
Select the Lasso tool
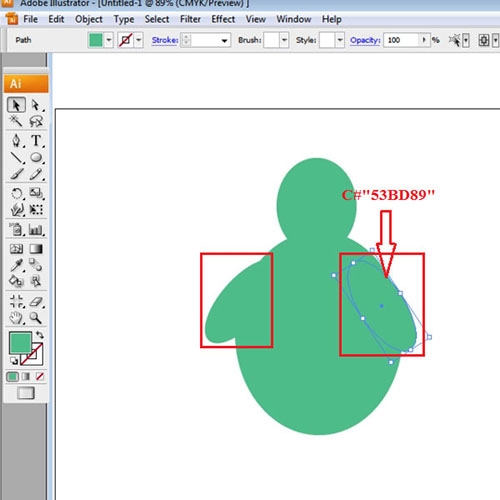pyautogui.click(x=36, y=121)
